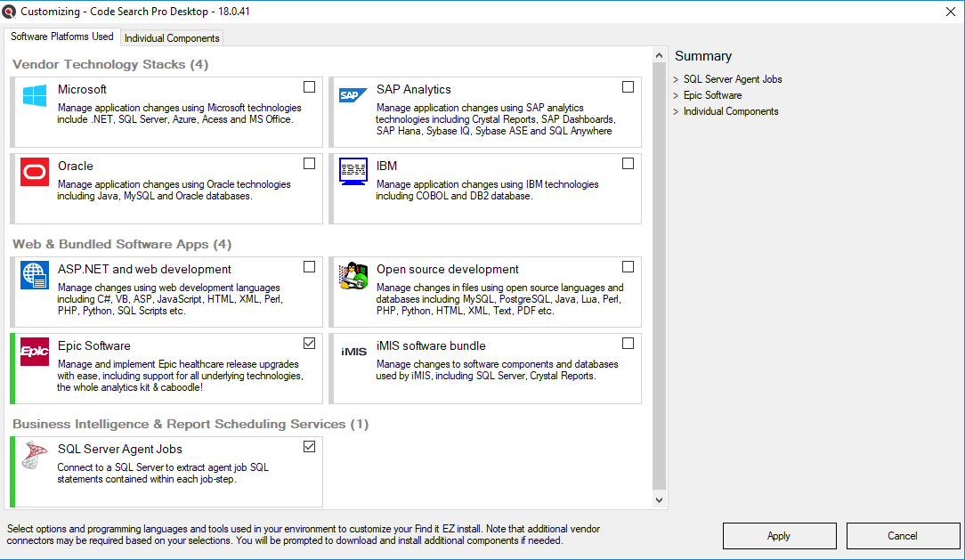
Task: Click the Business Intelligence & Report Scheduling heading
Action: click(191, 424)
